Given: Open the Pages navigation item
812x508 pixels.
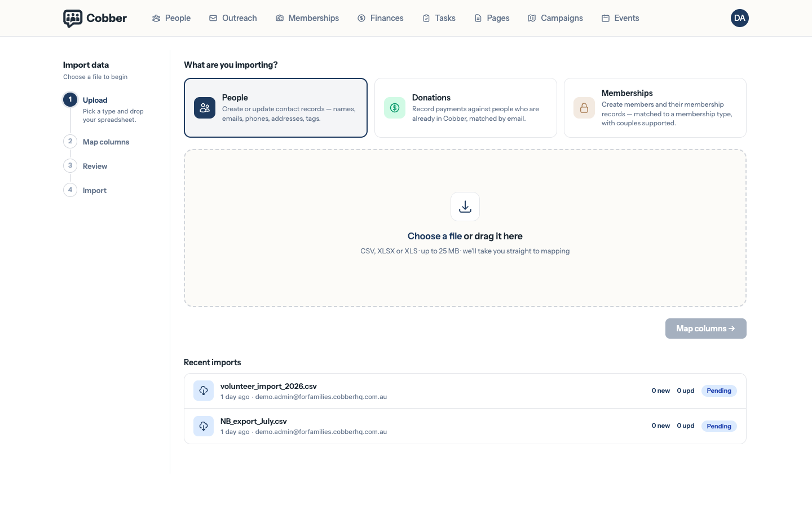Looking at the screenshot, I should [x=492, y=18].
